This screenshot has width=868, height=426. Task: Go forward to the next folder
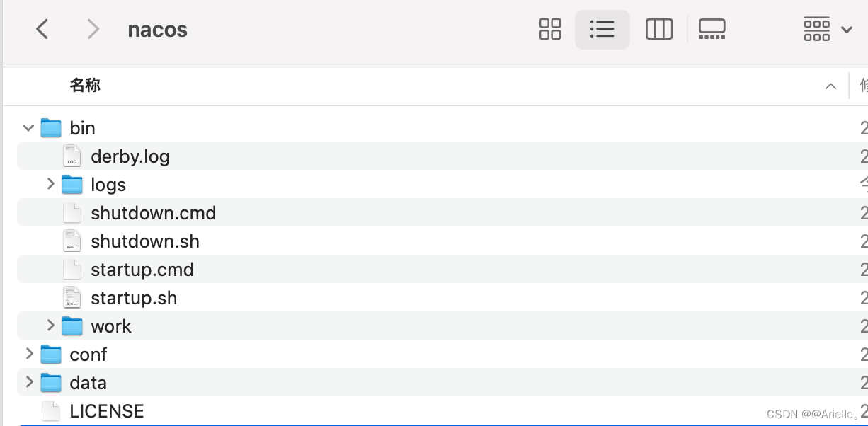tap(92, 30)
